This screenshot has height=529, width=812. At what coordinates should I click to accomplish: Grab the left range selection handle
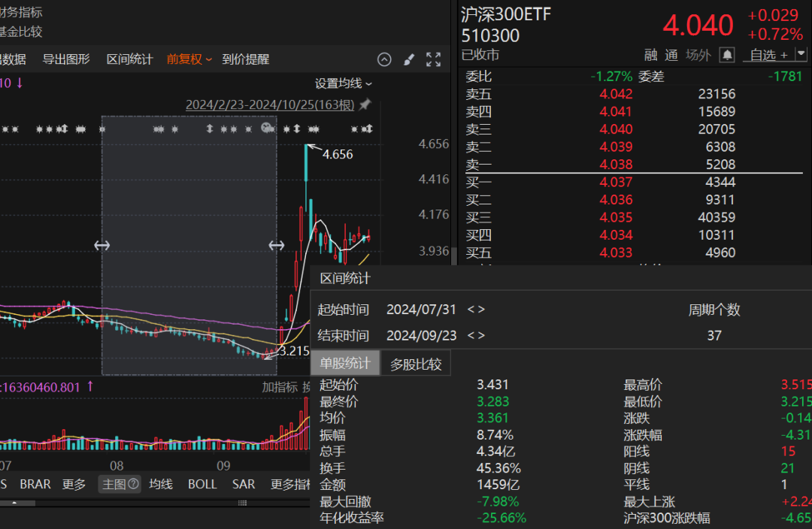(101, 246)
